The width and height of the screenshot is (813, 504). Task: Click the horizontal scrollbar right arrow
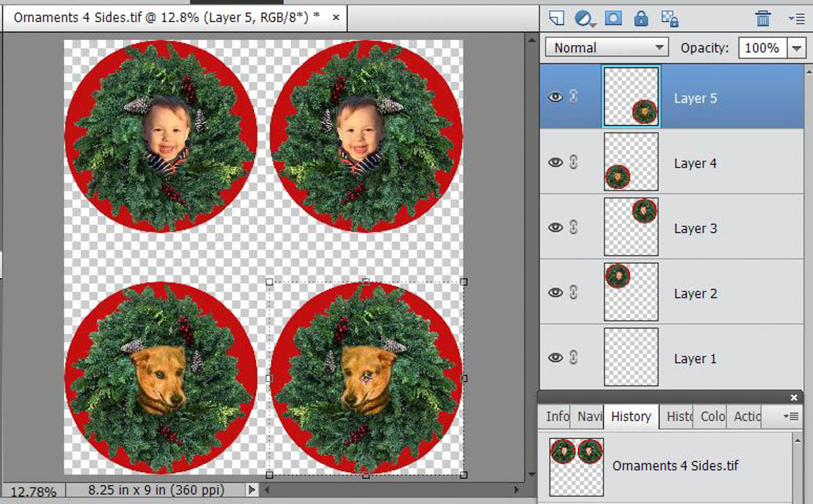pyautogui.click(x=518, y=489)
